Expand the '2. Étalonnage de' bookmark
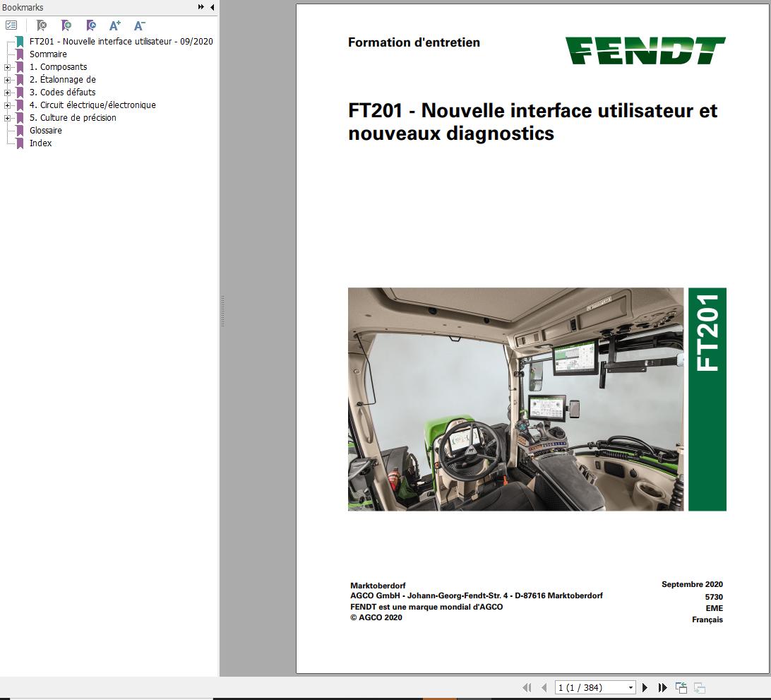The height and width of the screenshot is (700, 771). [x=7, y=81]
